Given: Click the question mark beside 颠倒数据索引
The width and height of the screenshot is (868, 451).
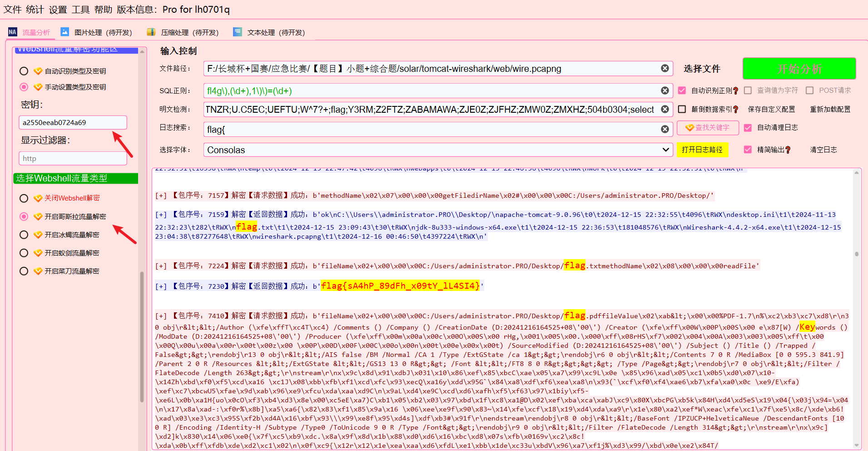Looking at the screenshot, I should [x=736, y=110].
